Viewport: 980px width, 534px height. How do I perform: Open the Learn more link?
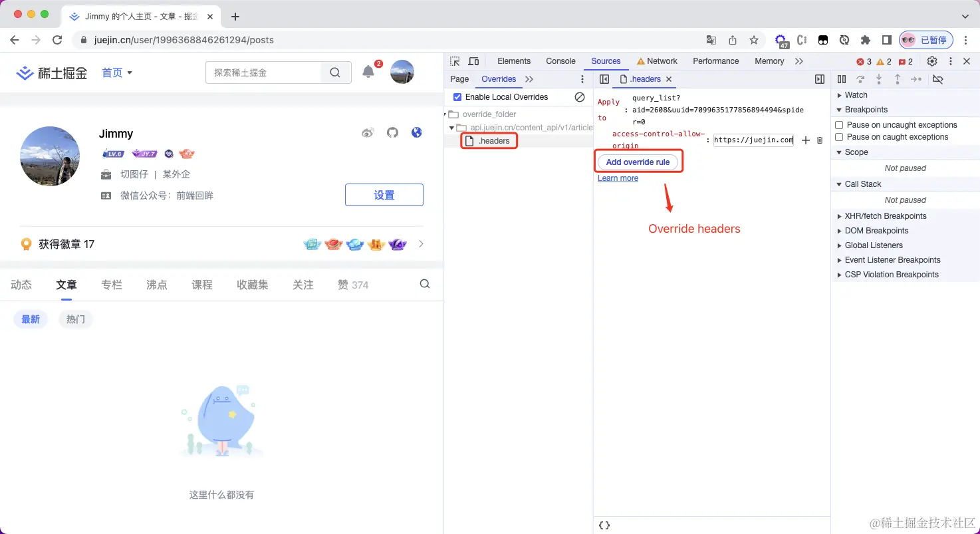618,178
